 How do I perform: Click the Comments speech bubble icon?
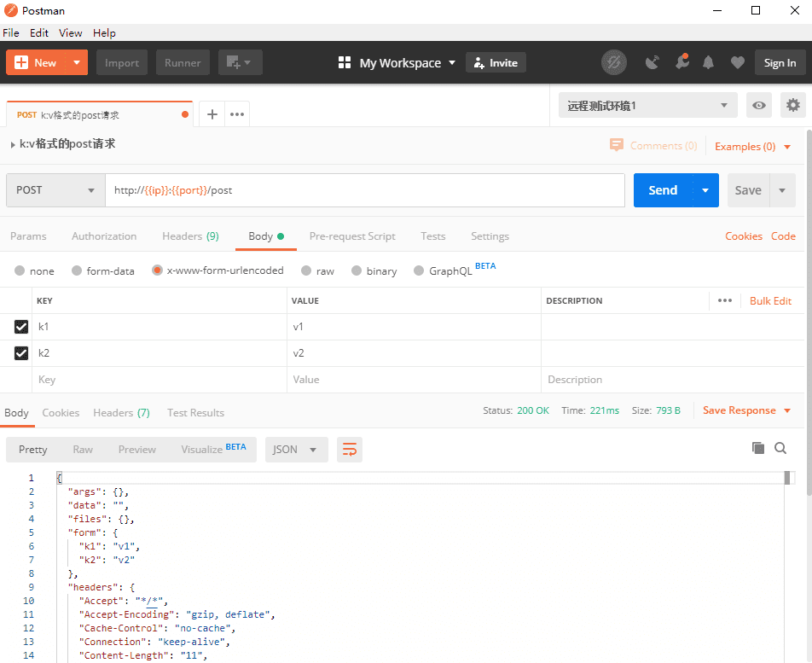click(616, 145)
